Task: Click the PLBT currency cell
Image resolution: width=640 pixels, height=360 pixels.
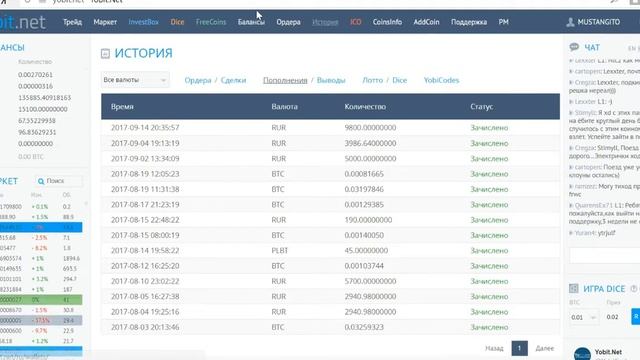Action: pyautogui.click(x=280, y=251)
